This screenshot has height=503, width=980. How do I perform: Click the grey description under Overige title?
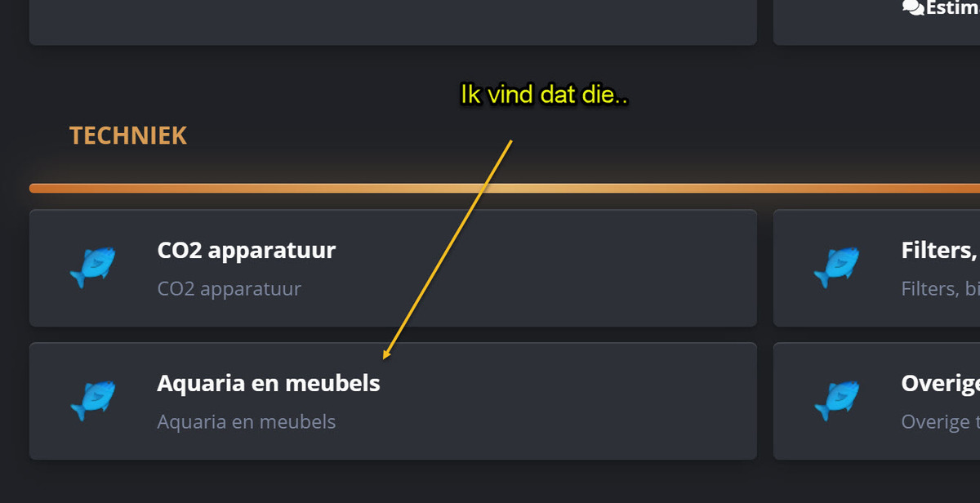(x=939, y=422)
